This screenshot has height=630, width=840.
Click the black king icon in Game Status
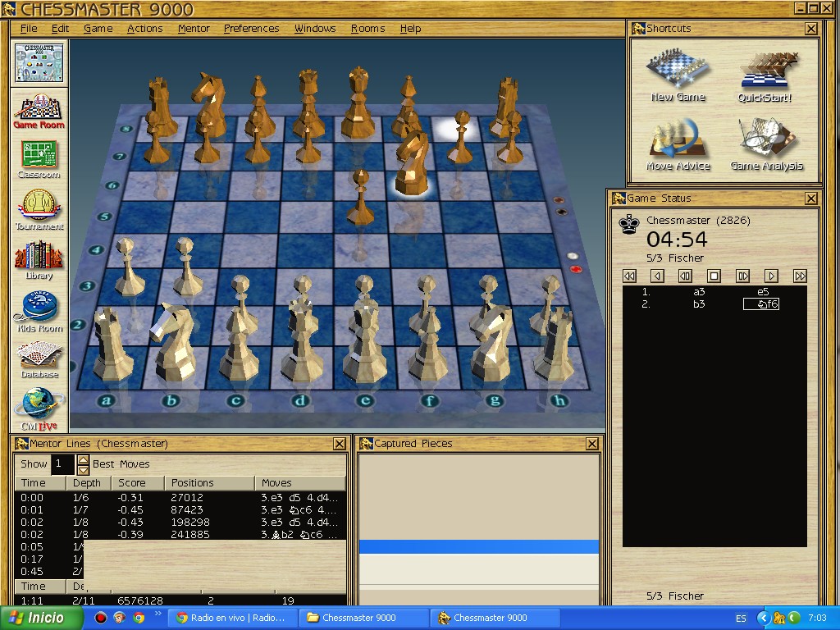(629, 224)
